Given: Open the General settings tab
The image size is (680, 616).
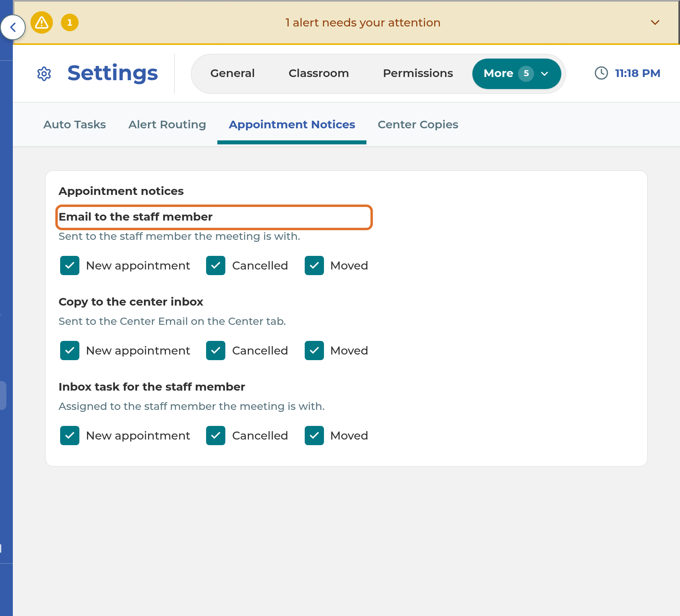Looking at the screenshot, I should coord(233,73).
